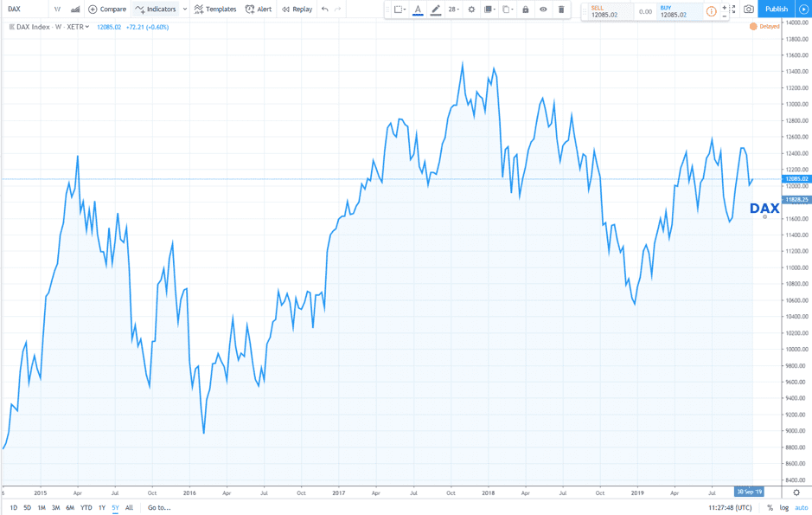Take a chart snapshot with camera icon
This screenshot has height=515, width=812.
[749, 10]
